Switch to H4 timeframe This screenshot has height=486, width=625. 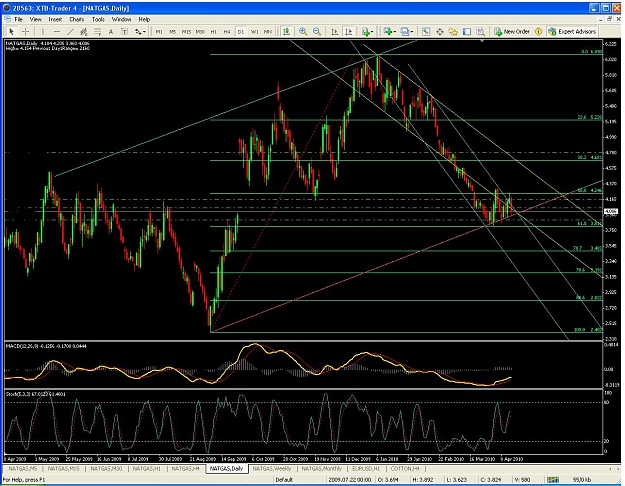click(227, 31)
